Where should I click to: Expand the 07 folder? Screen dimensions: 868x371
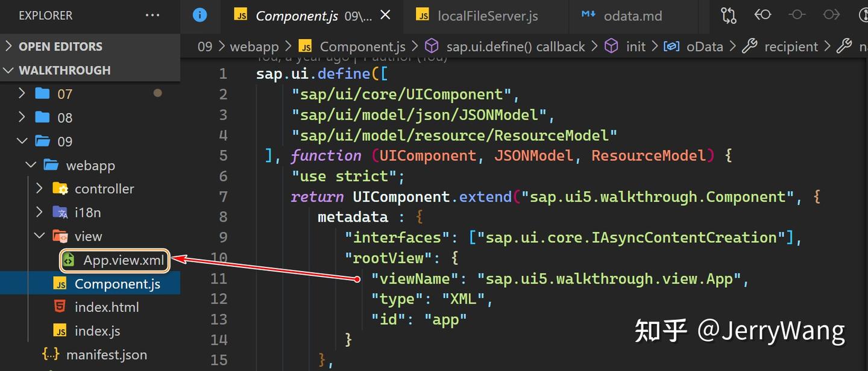[22, 93]
